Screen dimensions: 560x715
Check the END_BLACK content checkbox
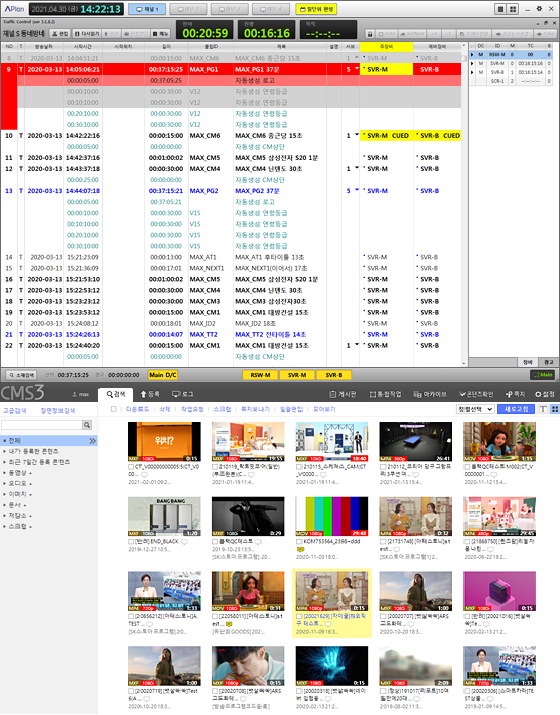(x=131, y=542)
